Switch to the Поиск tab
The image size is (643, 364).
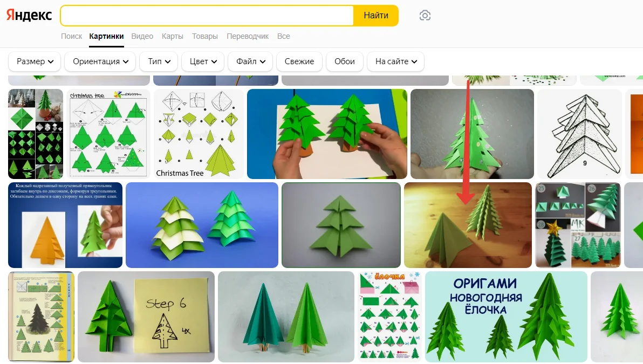click(71, 36)
